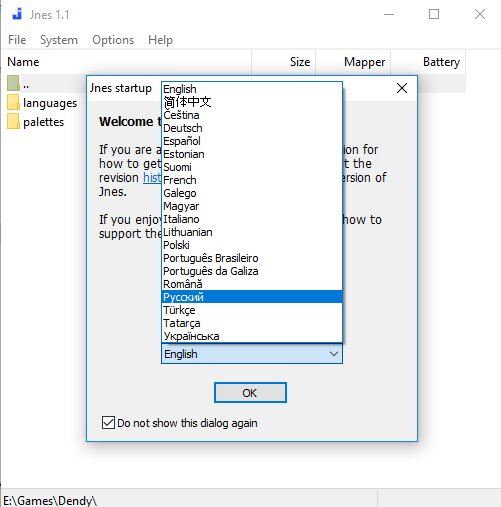Viewport: 501px width, 507px height.
Task: Choose Čeština from the language list
Action: pyautogui.click(x=252, y=115)
